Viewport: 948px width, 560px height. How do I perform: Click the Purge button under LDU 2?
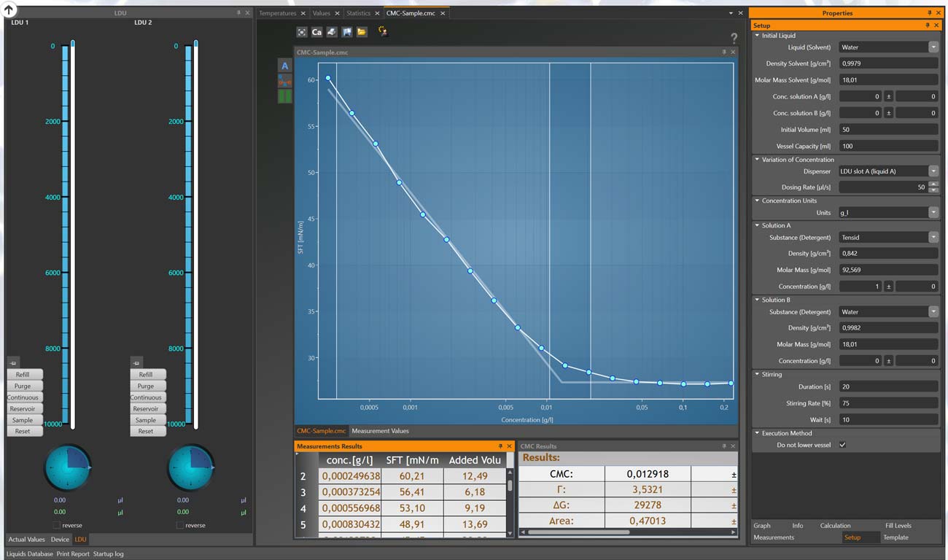click(x=147, y=386)
